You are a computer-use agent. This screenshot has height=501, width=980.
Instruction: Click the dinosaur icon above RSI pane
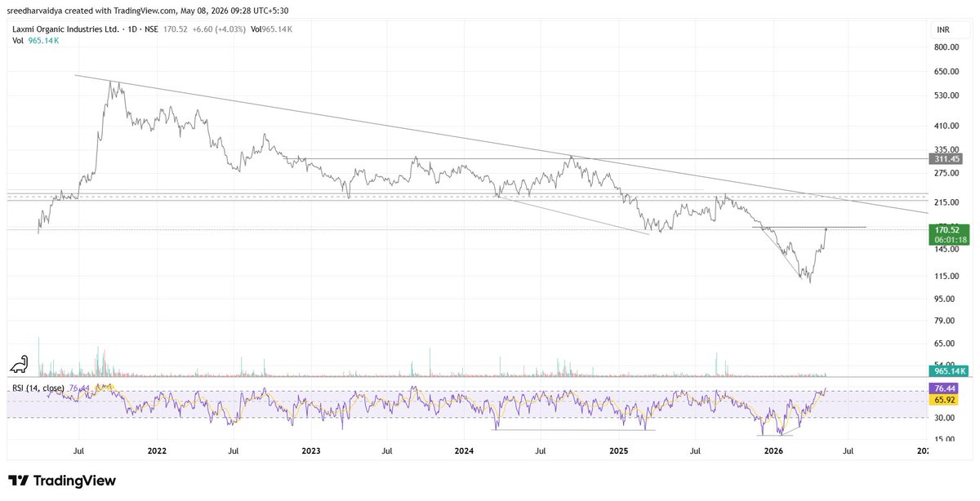click(x=19, y=364)
